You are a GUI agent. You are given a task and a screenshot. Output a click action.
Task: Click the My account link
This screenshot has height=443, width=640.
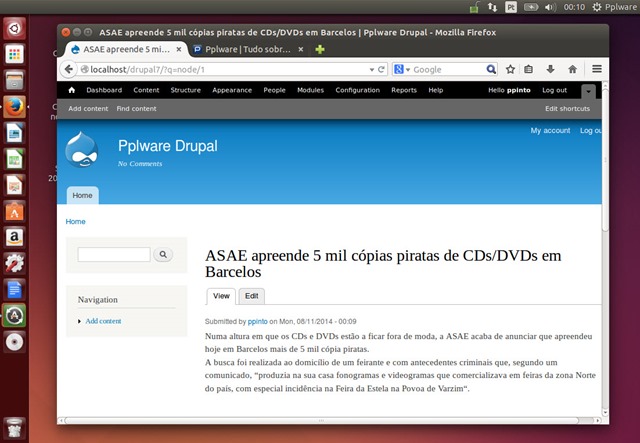coord(550,130)
